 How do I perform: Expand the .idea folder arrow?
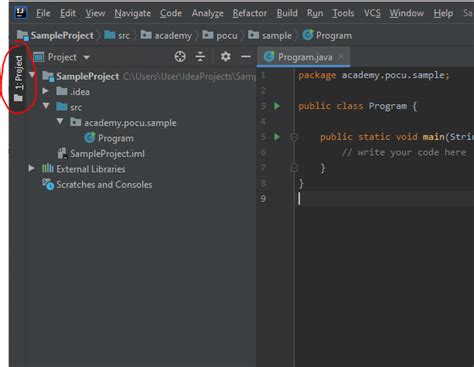point(45,91)
